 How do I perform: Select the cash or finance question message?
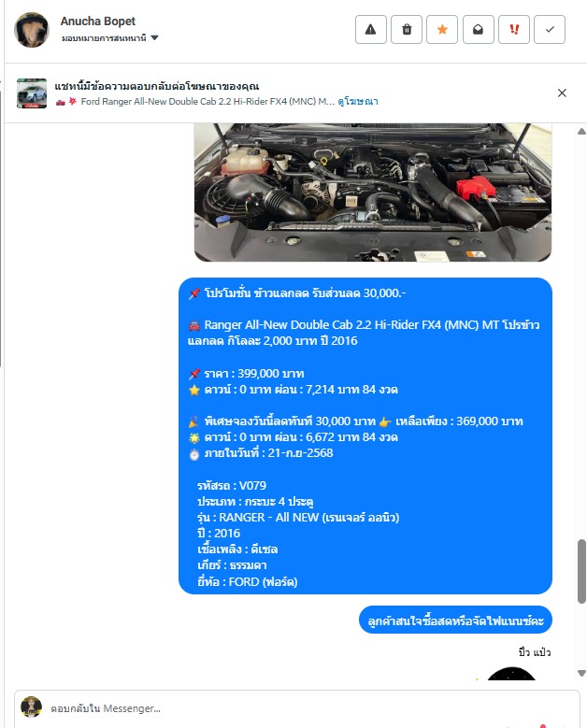(455, 620)
